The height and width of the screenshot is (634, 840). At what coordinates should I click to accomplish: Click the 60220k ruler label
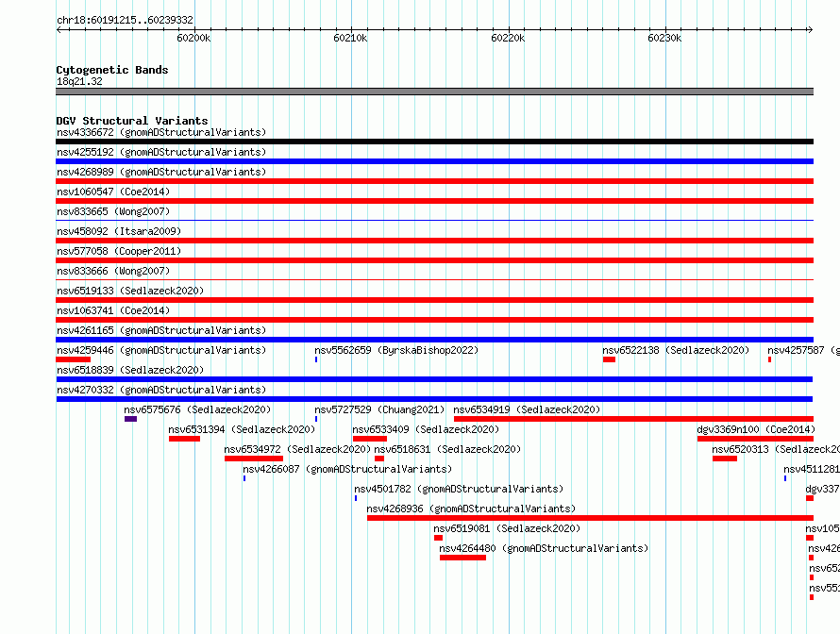[508, 38]
